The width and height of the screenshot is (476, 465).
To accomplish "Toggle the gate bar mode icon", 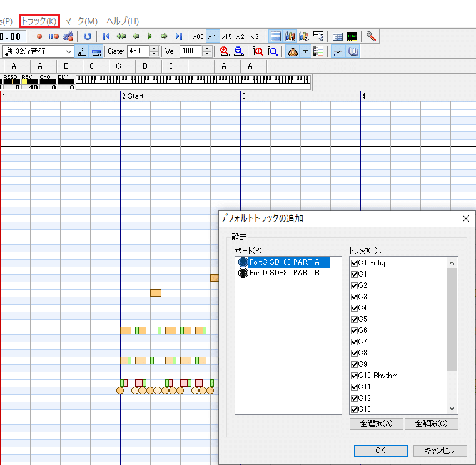I will [x=96, y=51].
